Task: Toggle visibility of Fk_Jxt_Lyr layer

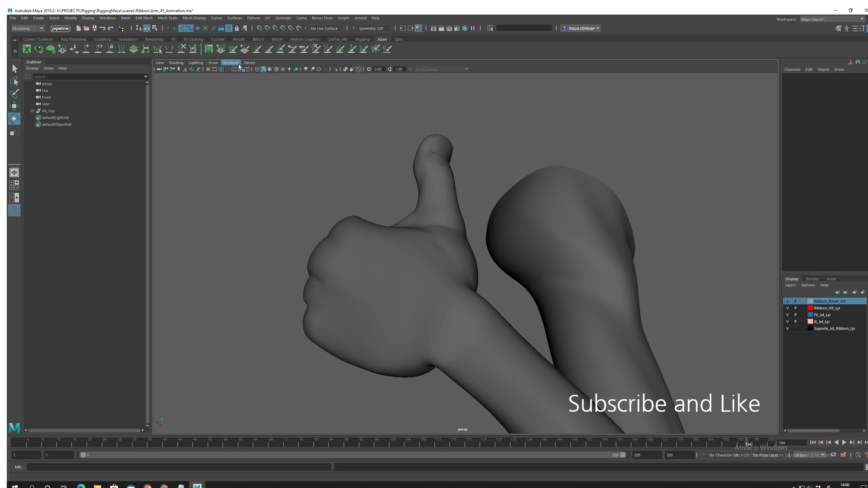Action: point(787,315)
